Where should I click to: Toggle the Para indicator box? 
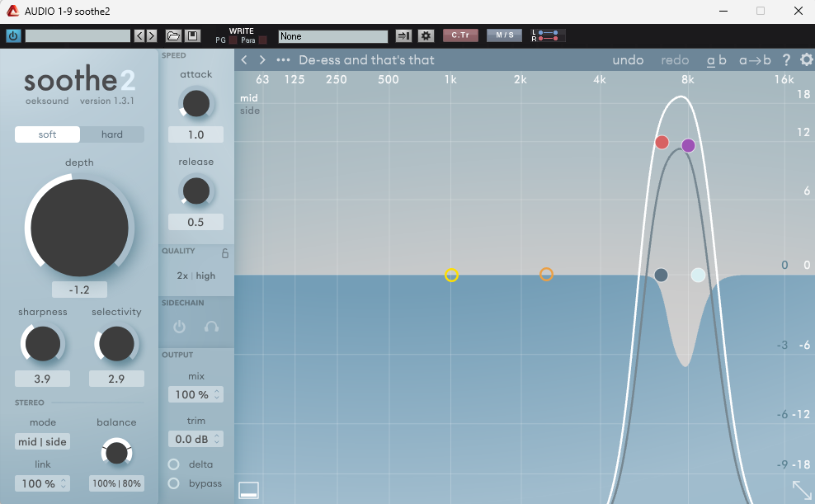[262, 40]
